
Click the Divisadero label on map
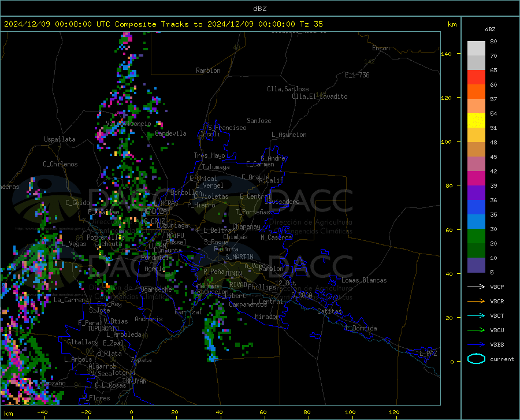tap(282, 202)
